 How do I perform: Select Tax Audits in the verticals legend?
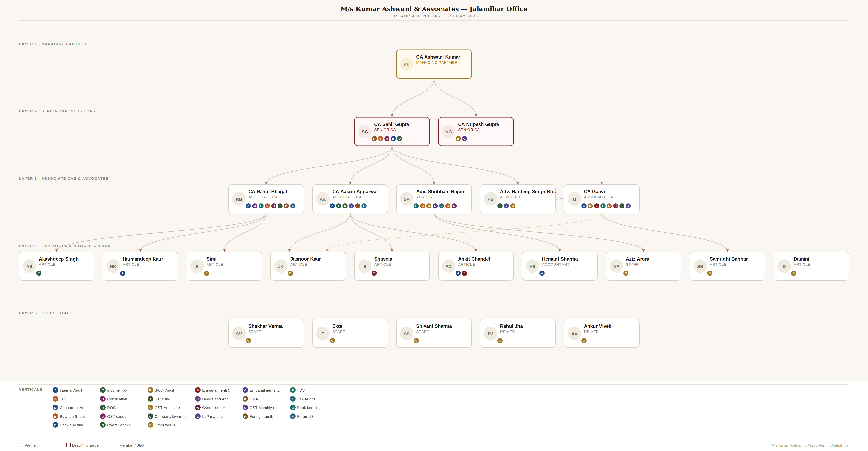pos(303,399)
